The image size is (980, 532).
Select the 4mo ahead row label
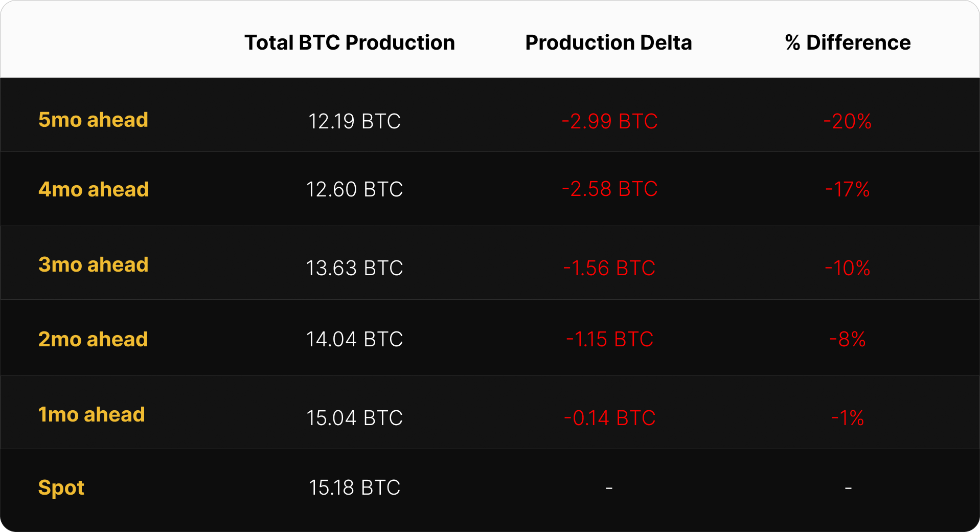pos(94,189)
